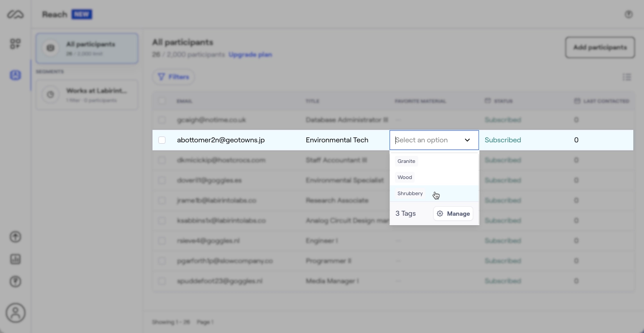
Task: Toggle the header checkbox to select all rows
Action: (x=162, y=101)
